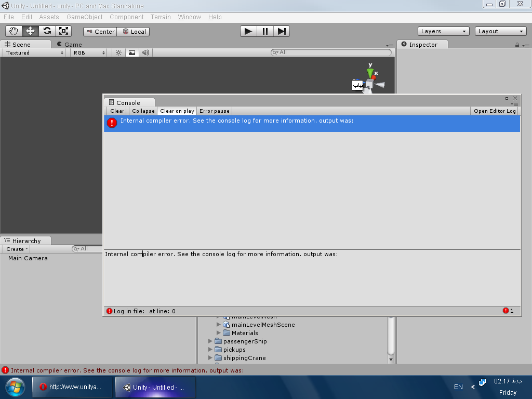Toggle Error pause in Console
This screenshot has width=532, height=399.
pyautogui.click(x=214, y=111)
